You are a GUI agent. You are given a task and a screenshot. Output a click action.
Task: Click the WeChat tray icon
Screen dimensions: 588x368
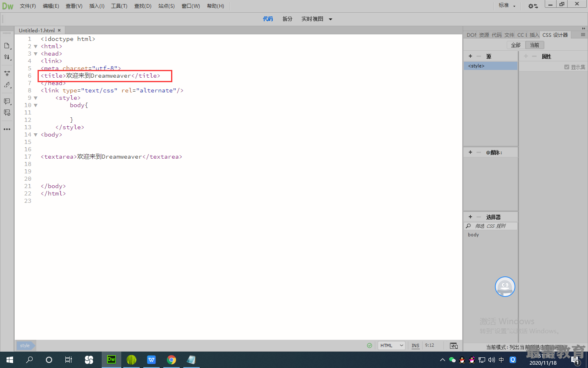(452, 360)
